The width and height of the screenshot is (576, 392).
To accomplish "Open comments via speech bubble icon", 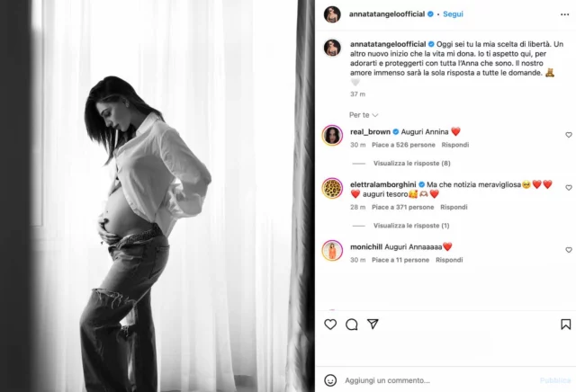I will [x=352, y=324].
